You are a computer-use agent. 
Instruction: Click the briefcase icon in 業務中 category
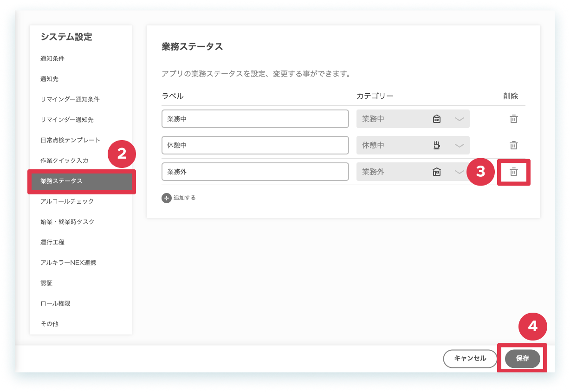click(x=436, y=119)
